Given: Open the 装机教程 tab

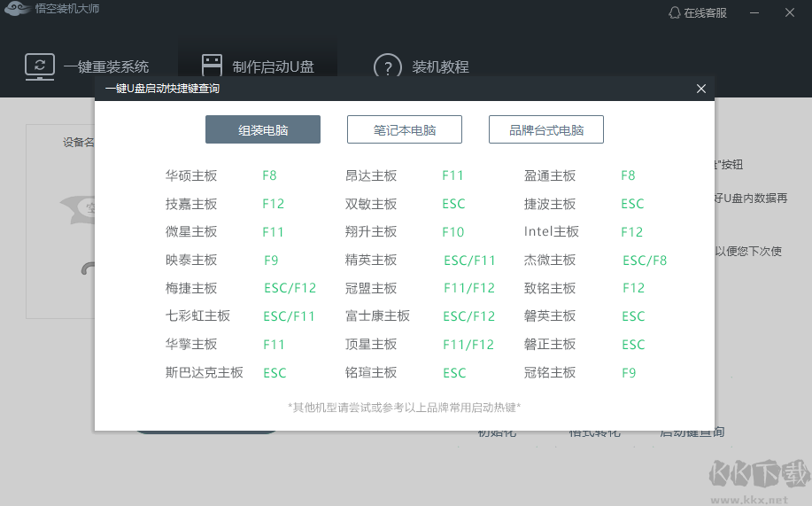Looking at the screenshot, I should 421,66.
